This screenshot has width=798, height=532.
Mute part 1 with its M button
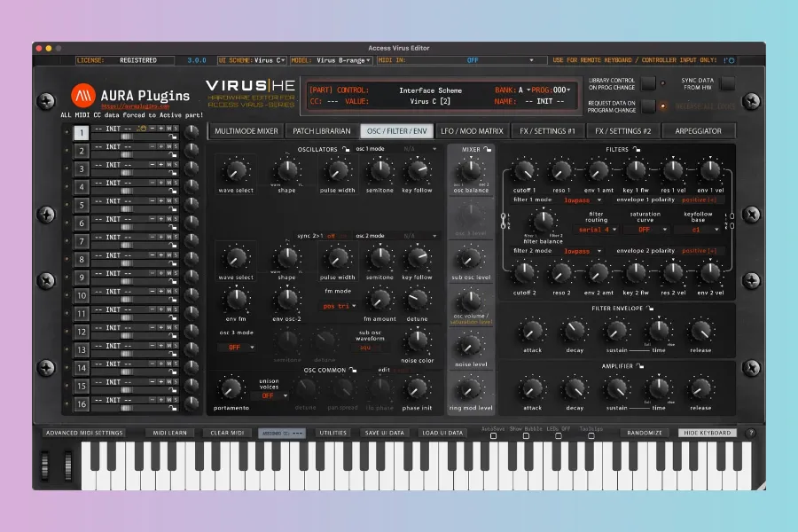click(x=168, y=129)
